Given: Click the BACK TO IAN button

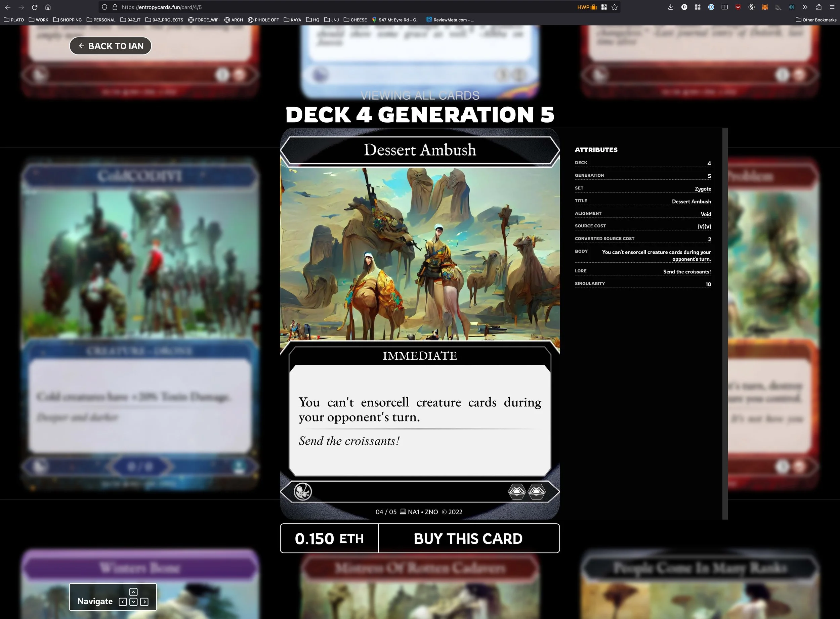Looking at the screenshot, I should [111, 46].
